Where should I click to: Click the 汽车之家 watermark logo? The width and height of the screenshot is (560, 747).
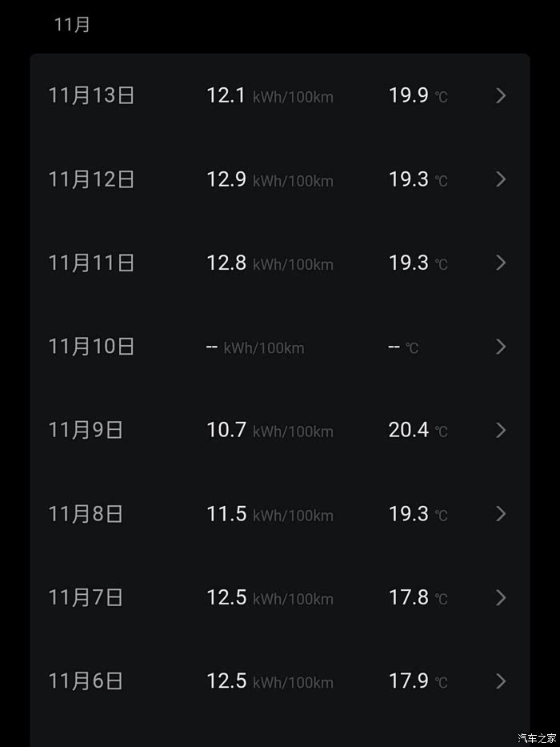pos(535,737)
